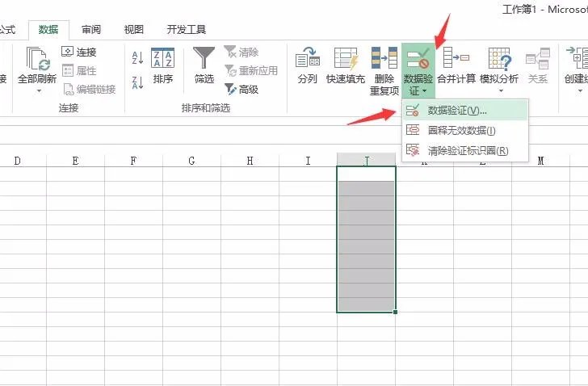Open 高级 advanced filter
Image resolution: width=588 pixels, height=386 pixels.
coord(241,89)
